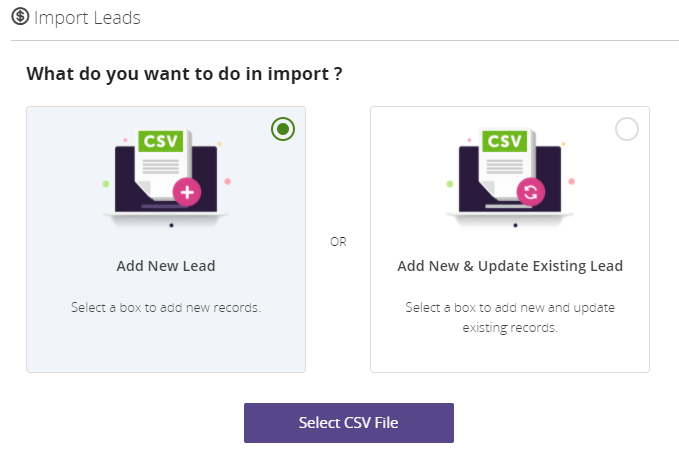Screen dimensions: 679x459
Task: Click the 'add new and update existing records' description
Action: (510, 317)
